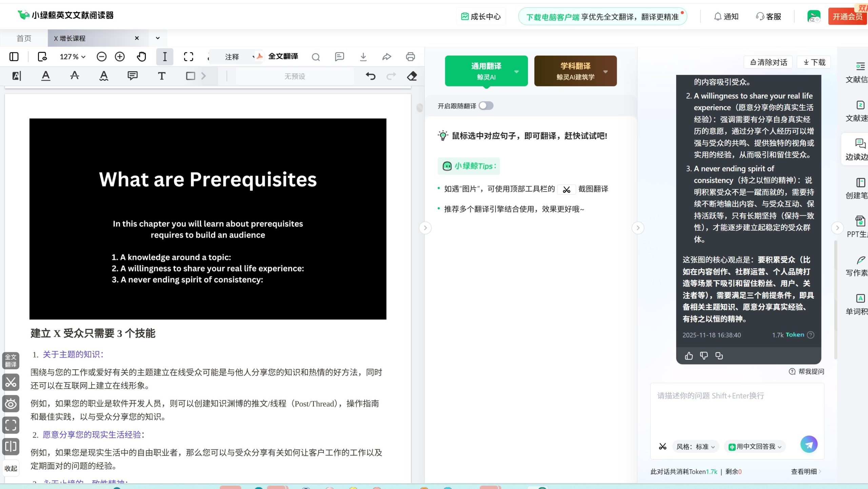The image size is (868, 489).
Task: Open the zoom level 127% dropdown
Action: 72,57
